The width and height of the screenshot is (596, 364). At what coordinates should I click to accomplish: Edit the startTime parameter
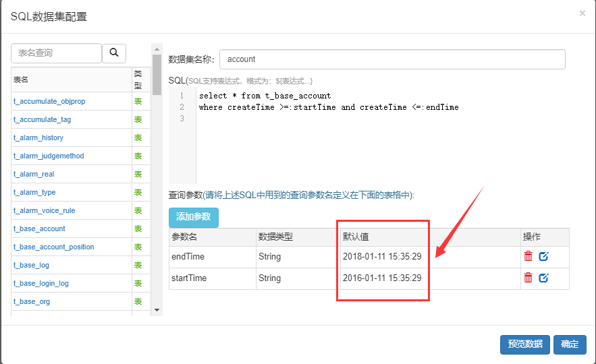[543, 278]
